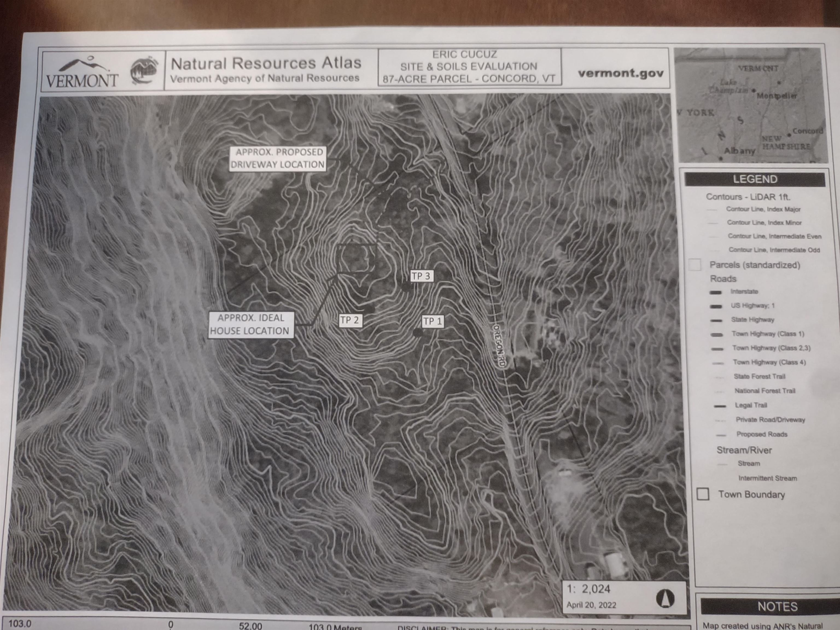Click the National Forest Trail legend entry
Viewport: 840px width, 630px height.
point(765,391)
